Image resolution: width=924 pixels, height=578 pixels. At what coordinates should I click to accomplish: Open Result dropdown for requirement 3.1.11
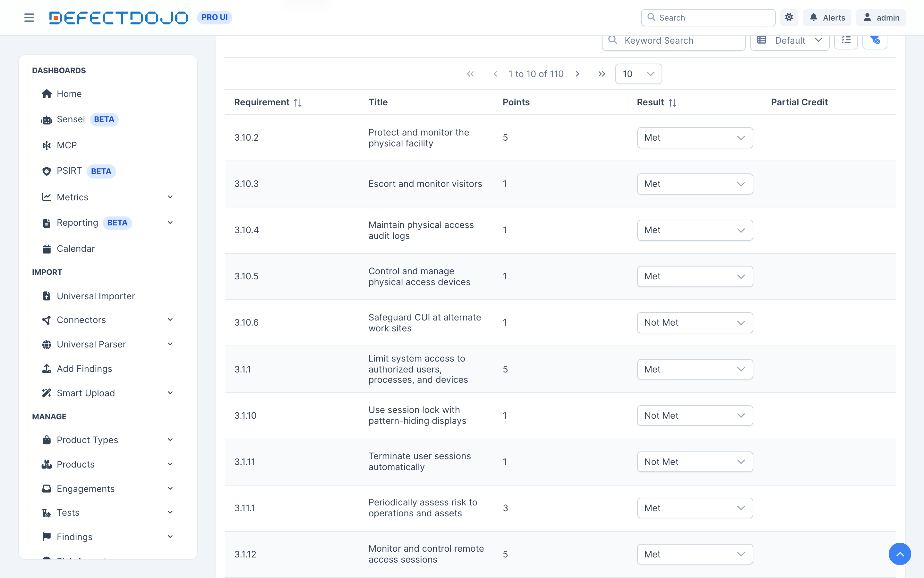[695, 462]
